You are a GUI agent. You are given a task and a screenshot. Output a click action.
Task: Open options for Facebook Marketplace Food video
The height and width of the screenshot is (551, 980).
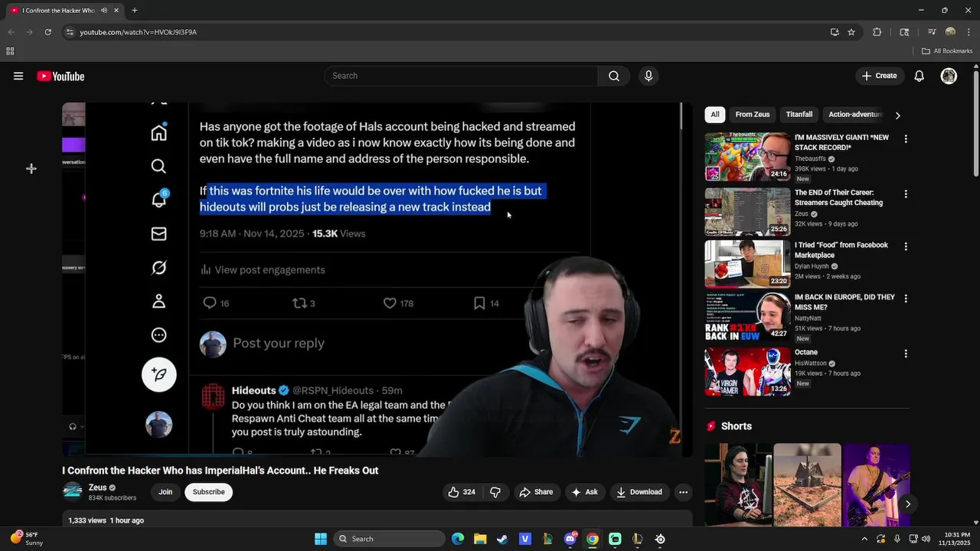906,246
